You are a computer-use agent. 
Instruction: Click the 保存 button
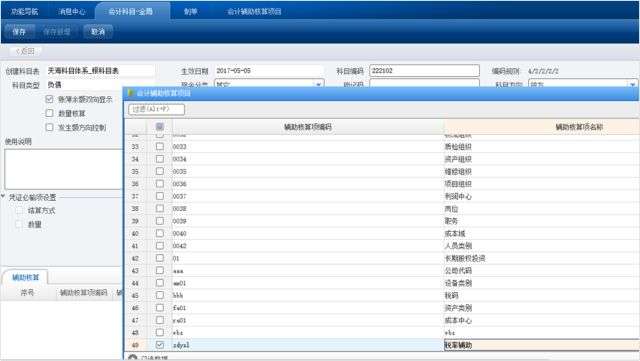(19, 31)
